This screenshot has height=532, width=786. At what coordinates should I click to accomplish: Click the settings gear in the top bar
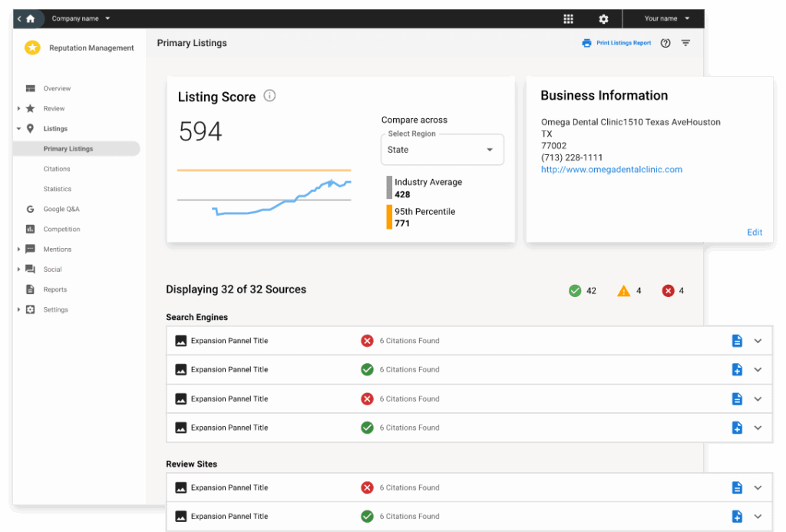[603, 18]
